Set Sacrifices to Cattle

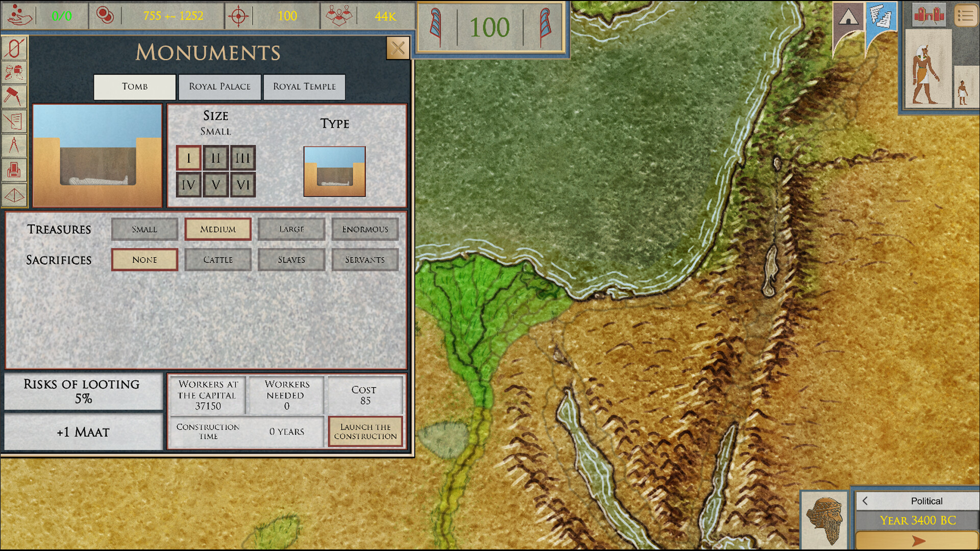[217, 260]
